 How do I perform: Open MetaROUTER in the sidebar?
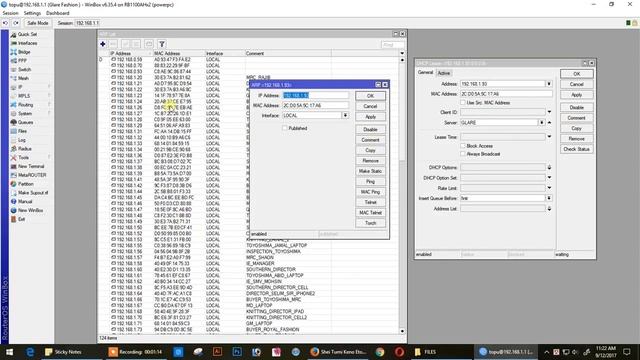(x=32, y=175)
